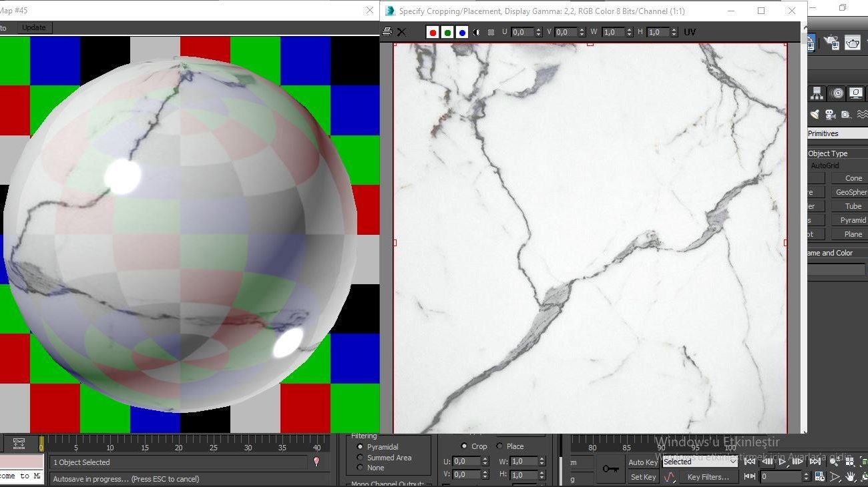Toggle the blue channel display button
This screenshot has height=487, width=868.
(462, 32)
